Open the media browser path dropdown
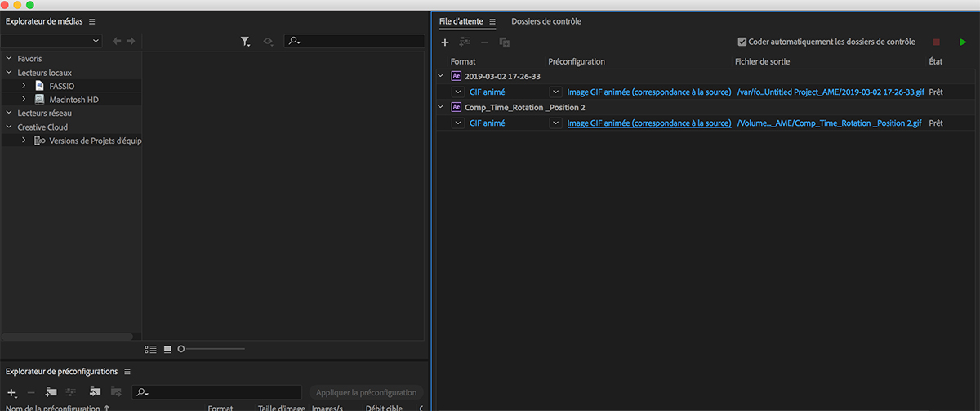The height and width of the screenshot is (411, 980). 51,41
